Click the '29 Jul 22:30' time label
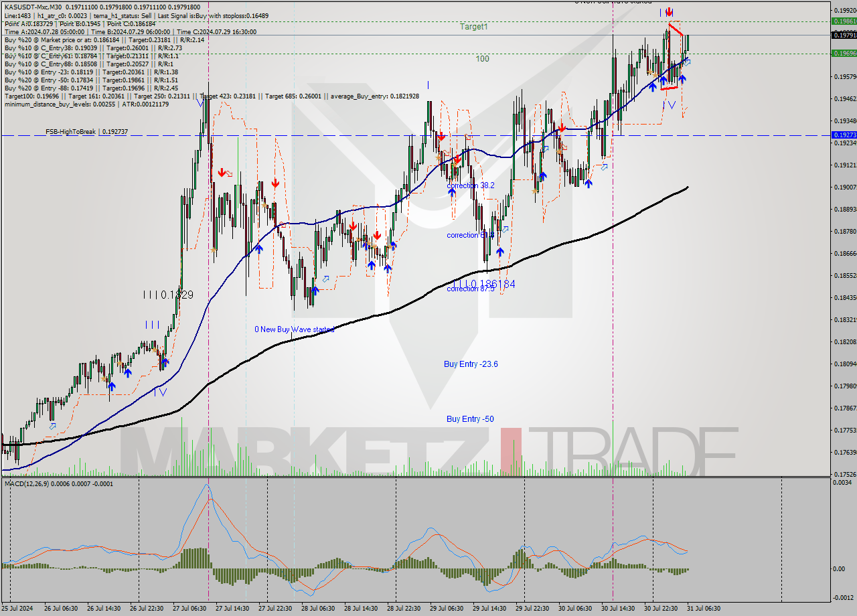 pos(532,609)
